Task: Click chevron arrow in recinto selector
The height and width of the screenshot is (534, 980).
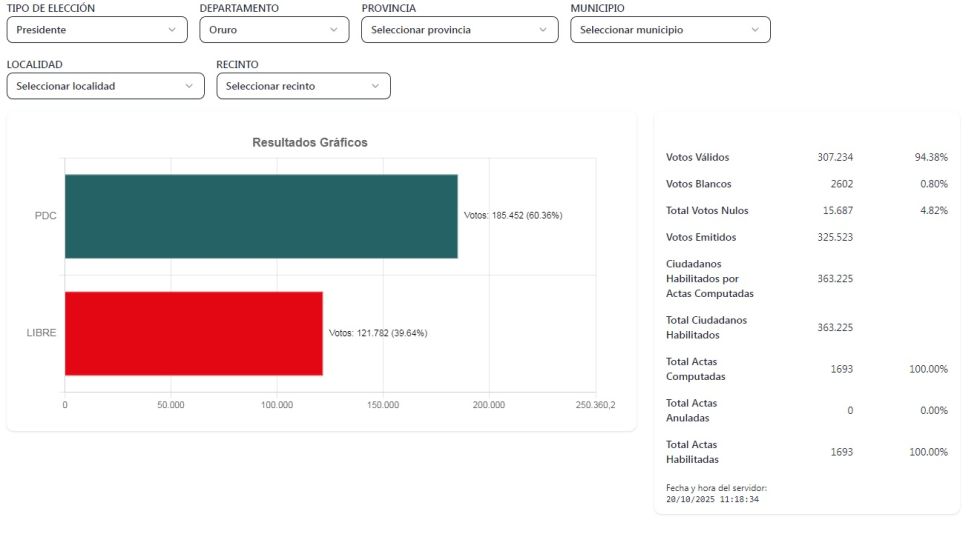Action: (x=375, y=86)
